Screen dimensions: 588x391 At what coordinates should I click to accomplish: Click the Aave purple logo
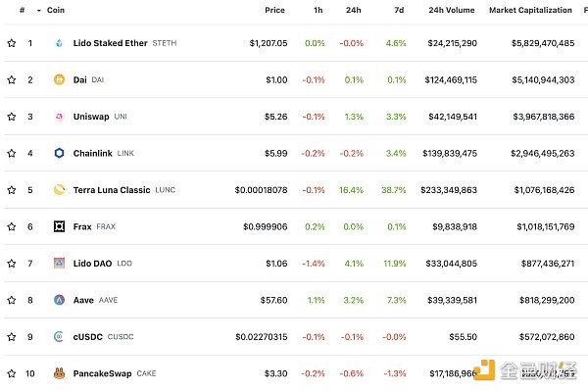tap(59, 300)
